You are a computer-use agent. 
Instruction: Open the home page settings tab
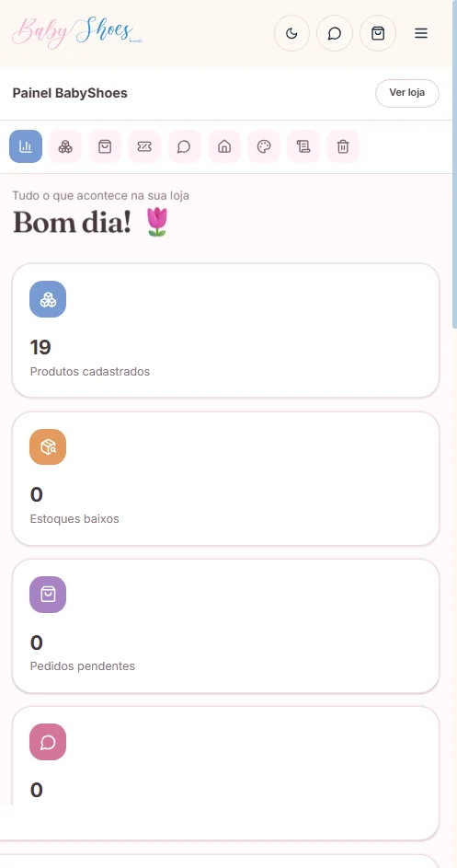pyautogui.click(x=224, y=146)
